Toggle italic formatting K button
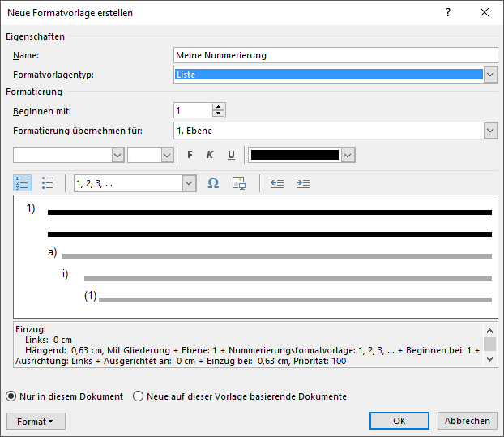 tap(210, 155)
